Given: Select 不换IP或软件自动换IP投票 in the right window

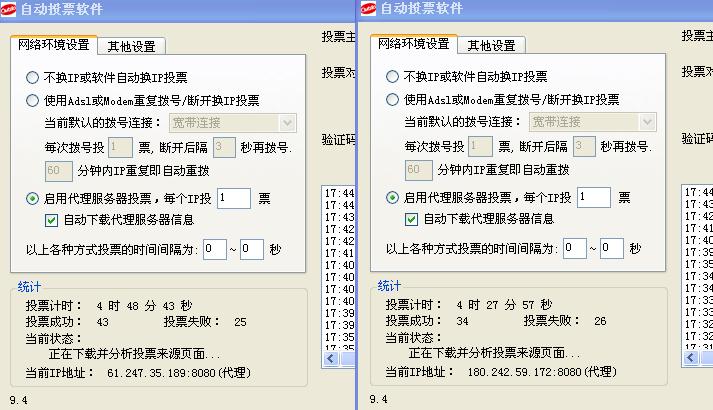Looking at the screenshot, I should coord(393,77).
